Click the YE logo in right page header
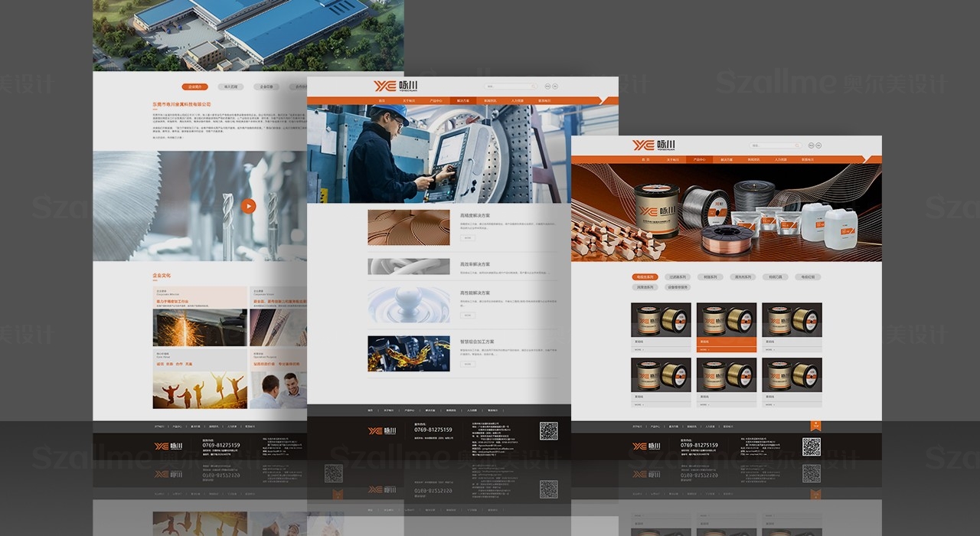The width and height of the screenshot is (980, 536). coord(654,145)
